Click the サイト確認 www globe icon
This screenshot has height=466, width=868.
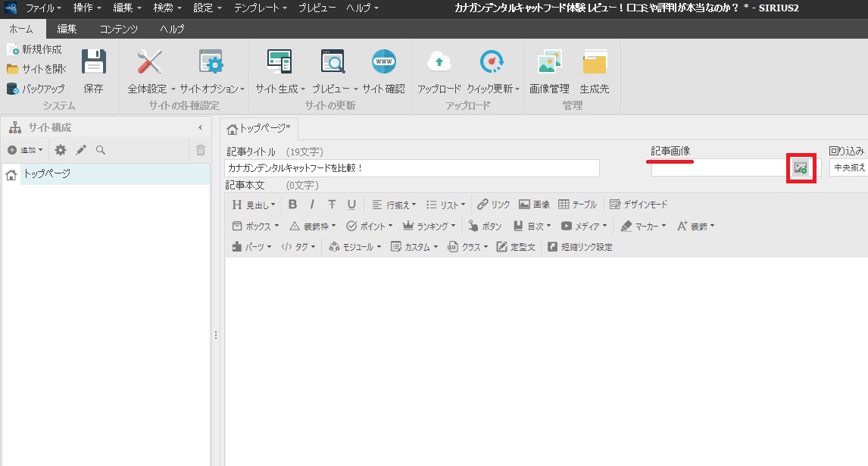tap(383, 61)
